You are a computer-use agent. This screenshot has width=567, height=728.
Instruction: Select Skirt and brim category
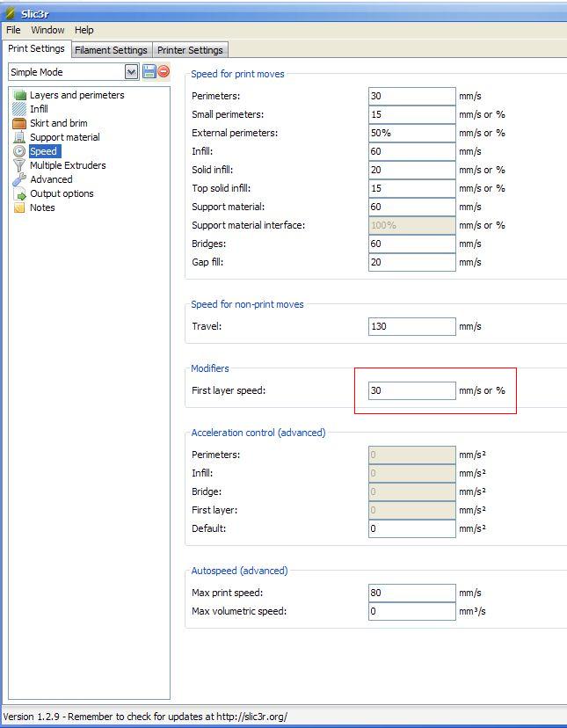pyautogui.click(x=59, y=123)
